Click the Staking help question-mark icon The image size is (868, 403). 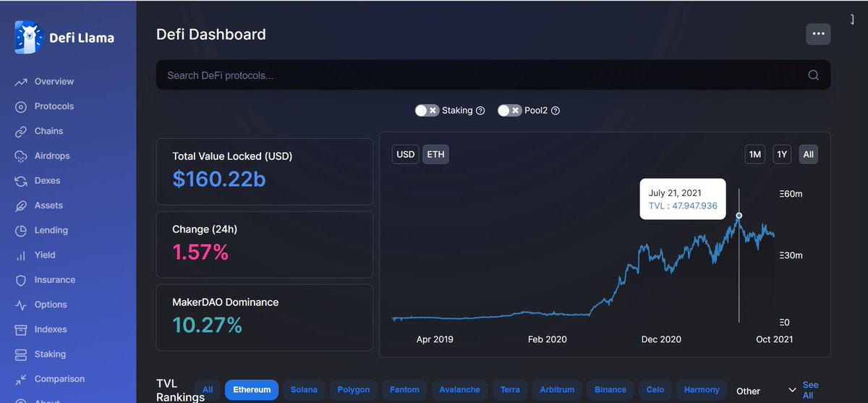[480, 111]
